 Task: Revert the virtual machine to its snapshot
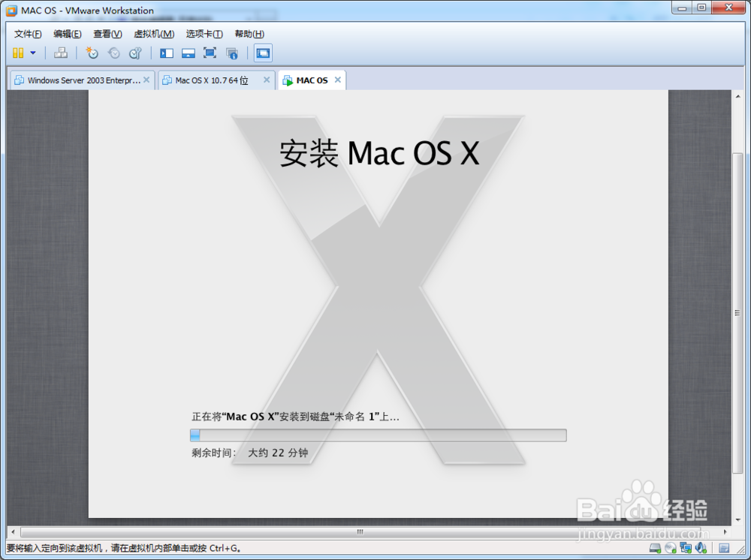pyautogui.click(x=113, y=53)
